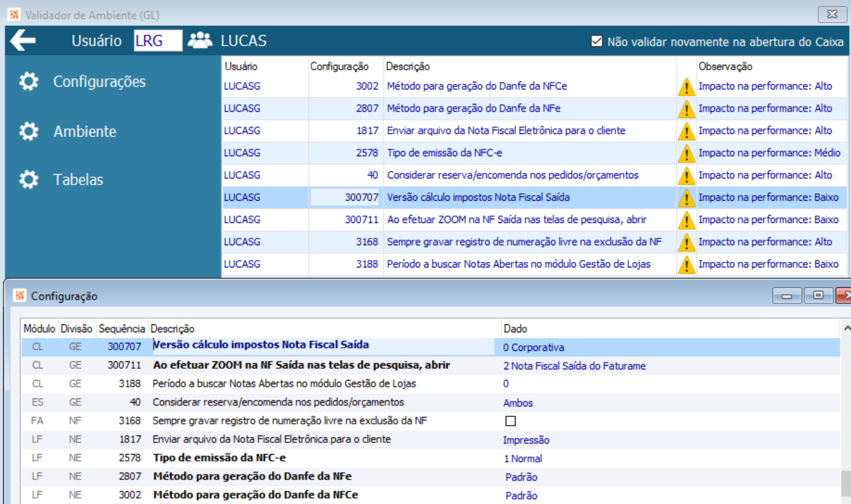The width and height of the screenshot is (851, 504).
Task: Click Configuração window title bar app icon
Action: click(20, 296)
